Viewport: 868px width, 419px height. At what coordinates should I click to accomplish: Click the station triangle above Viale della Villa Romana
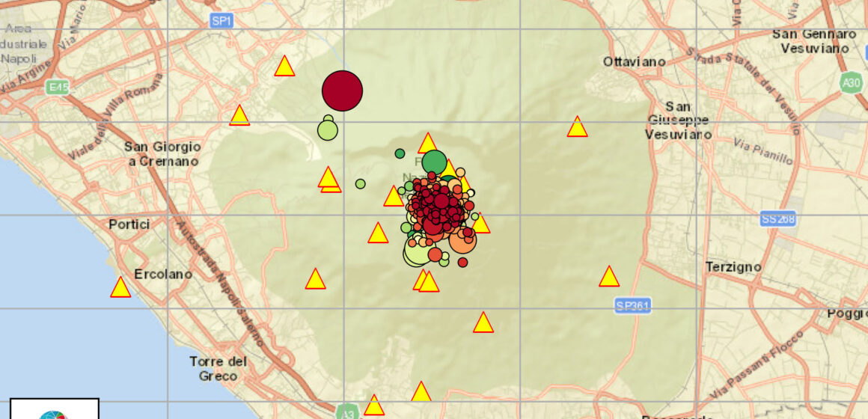coord(239,115)
